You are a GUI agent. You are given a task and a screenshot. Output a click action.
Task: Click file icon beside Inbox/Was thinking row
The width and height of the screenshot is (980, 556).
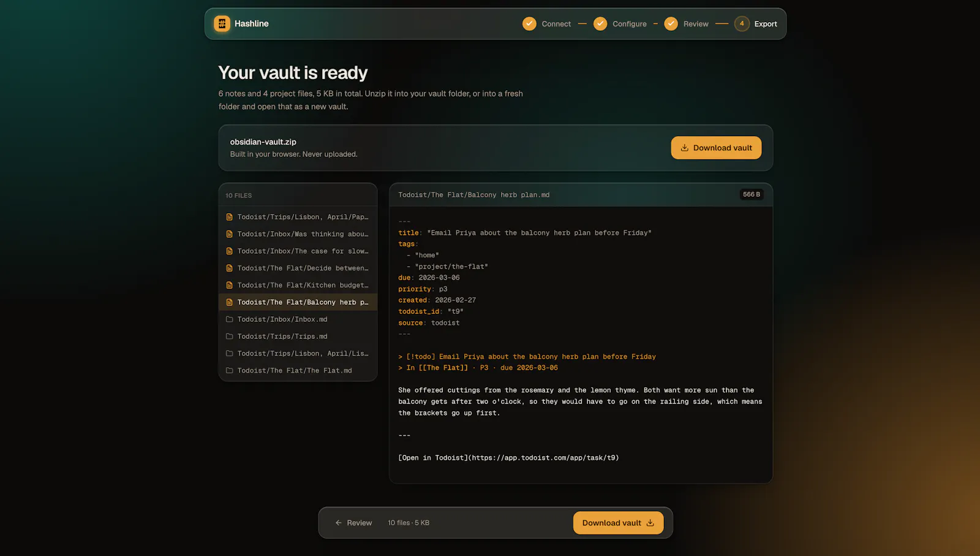tap(230, 234)
